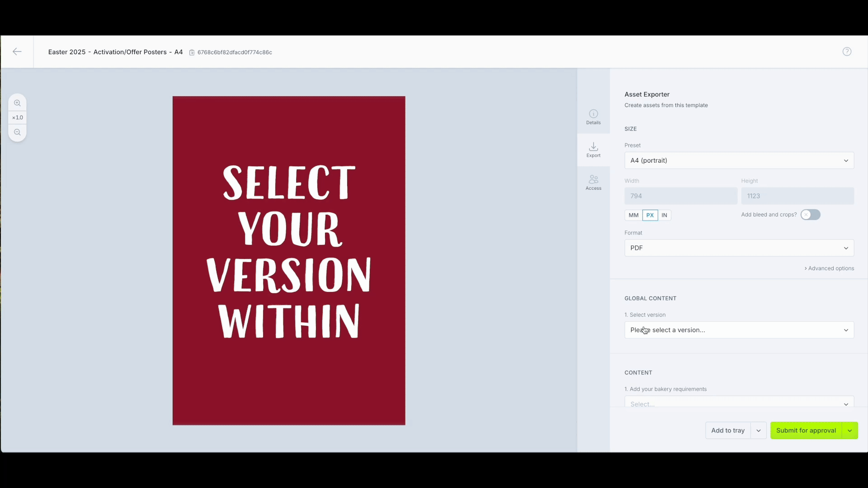
Task: Click the zoom out magnifier icon
Action: tap(17, 132)
